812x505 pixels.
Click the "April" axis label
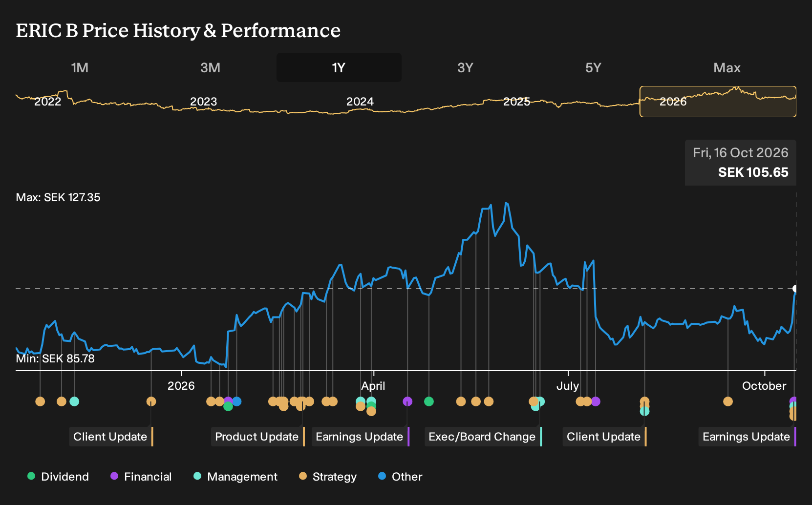tap(373, 386)
